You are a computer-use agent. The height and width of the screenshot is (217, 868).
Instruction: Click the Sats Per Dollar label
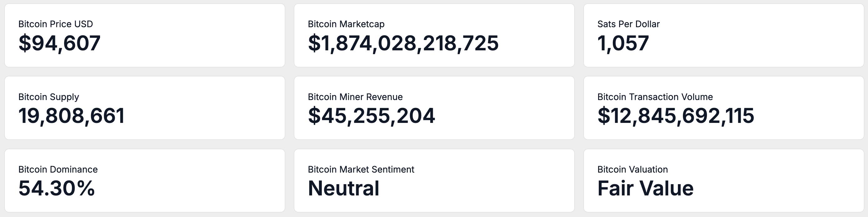tap(628, 24)
